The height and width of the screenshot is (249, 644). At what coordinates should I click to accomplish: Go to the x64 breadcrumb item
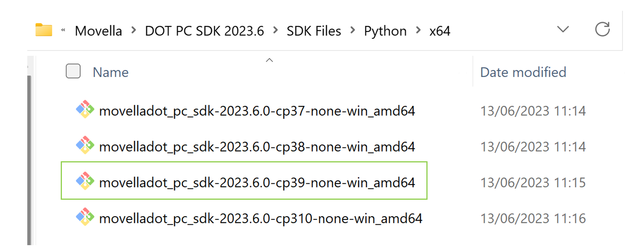pyautogui.click(x=440, y=31)
